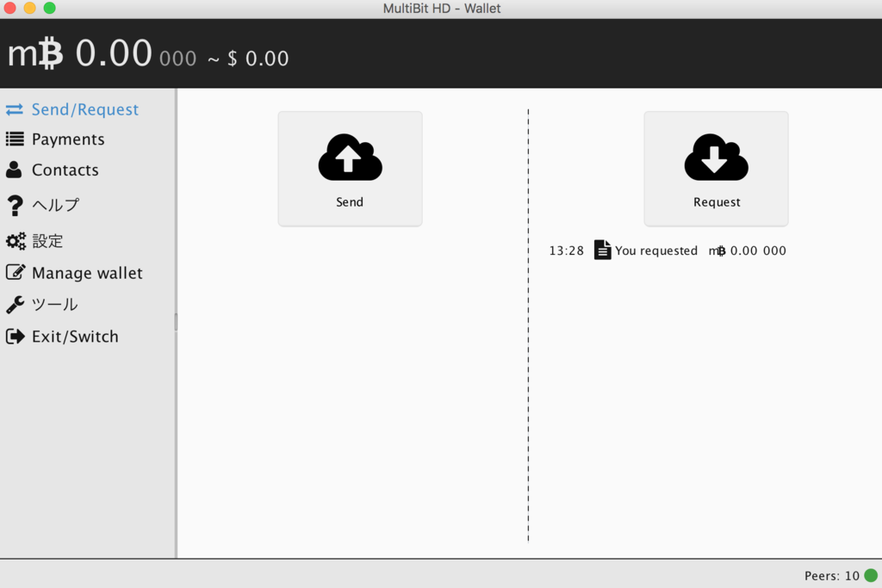Image resolution: width=882 pixels, height=588 pixels.
Task: Open ヘルプ via the question mark icon
Action: tap(15, 206)
